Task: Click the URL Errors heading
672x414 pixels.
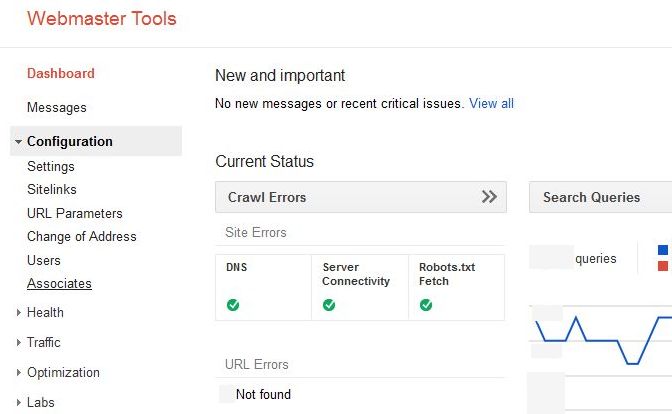Action: (256, 364)
